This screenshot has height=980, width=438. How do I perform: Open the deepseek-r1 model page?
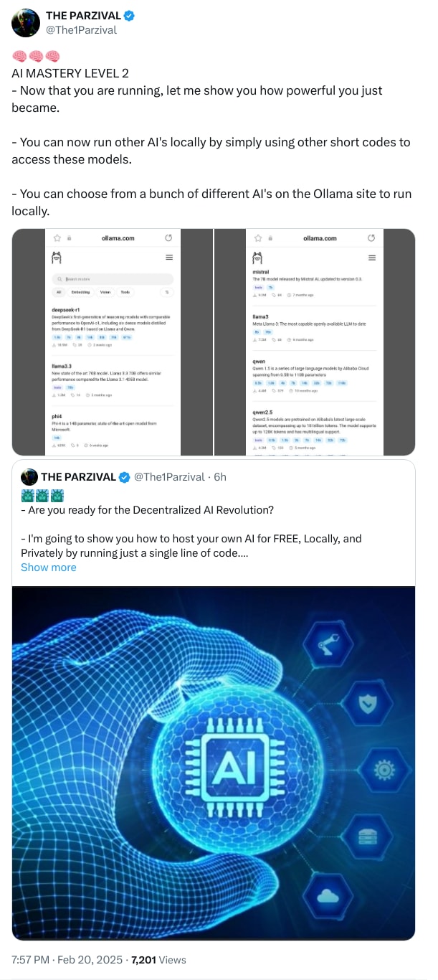click(x=67, y=308)
